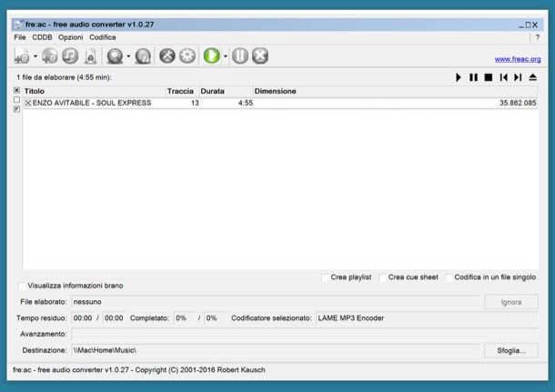Click the clear joblist icon

pos(90,55)
